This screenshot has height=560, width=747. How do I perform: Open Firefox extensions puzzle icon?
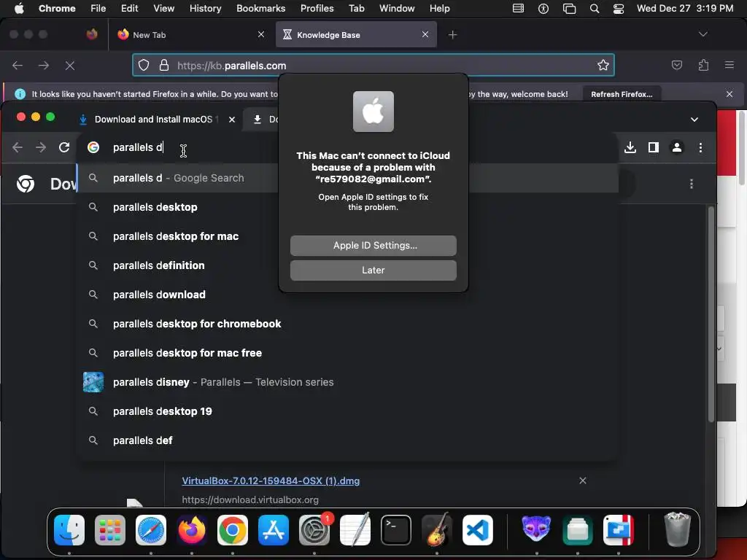tap(703, 65)
